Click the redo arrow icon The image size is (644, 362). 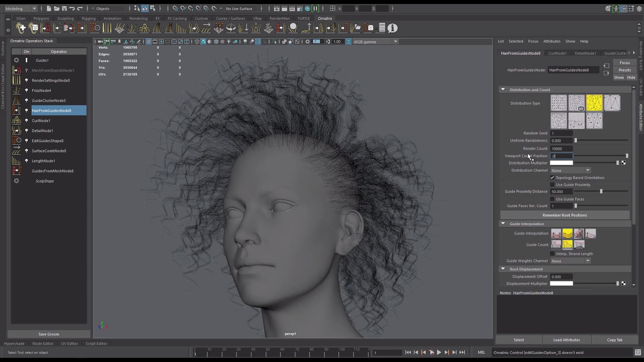[80, 8]
